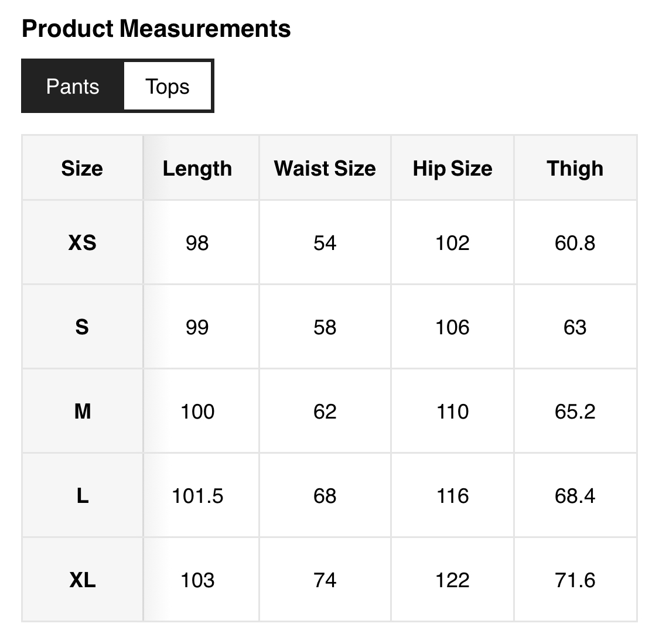Click the Waist Size column header

click(x=325, y=168)
